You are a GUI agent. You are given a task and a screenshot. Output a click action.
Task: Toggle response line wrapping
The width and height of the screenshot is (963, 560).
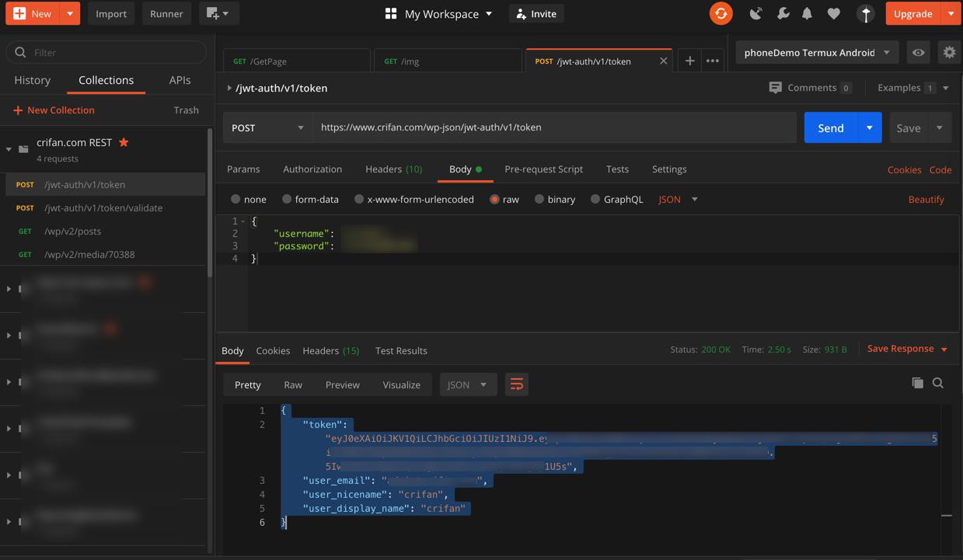click(x=516, y=384)
